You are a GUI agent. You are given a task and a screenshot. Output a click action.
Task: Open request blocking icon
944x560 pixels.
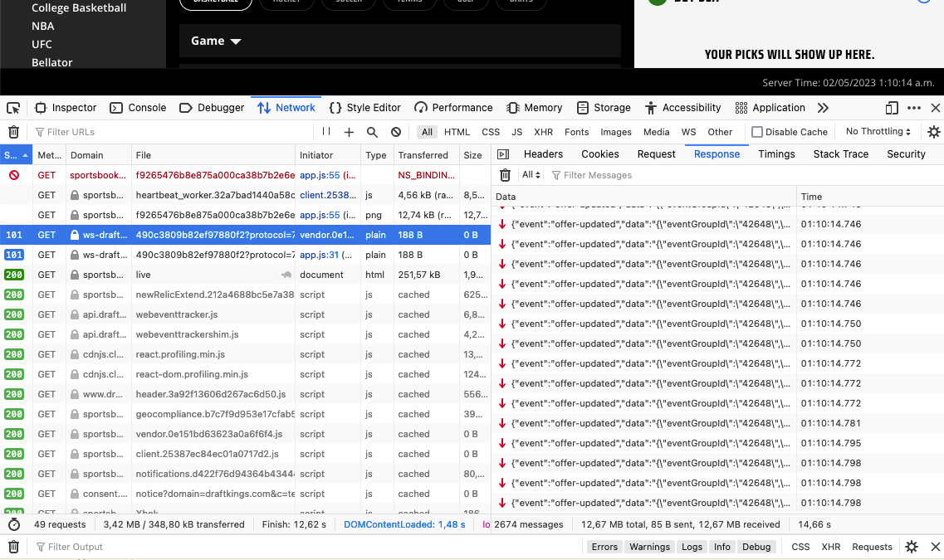[395, 132]
